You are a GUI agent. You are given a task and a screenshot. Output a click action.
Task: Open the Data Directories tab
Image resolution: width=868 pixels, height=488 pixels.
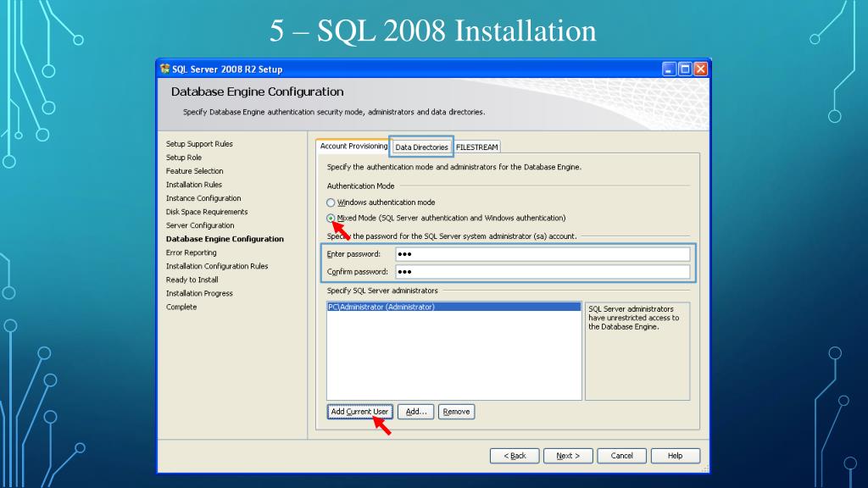pyautogui.click(x=421, y=147)
